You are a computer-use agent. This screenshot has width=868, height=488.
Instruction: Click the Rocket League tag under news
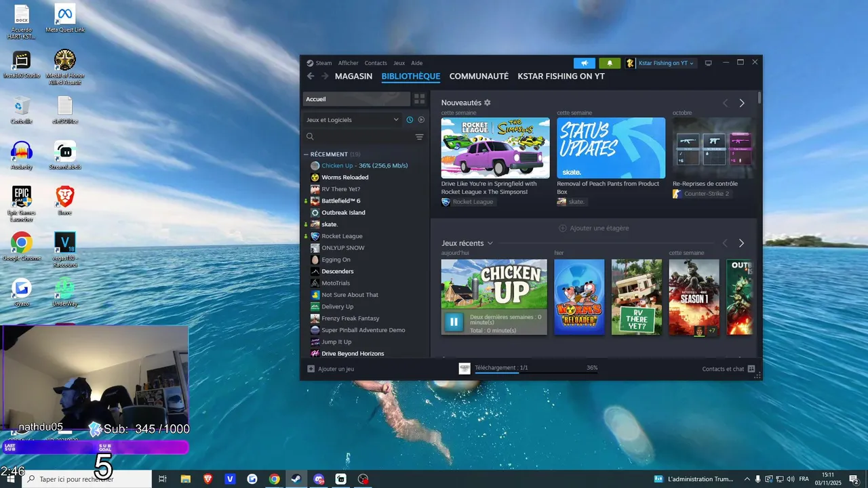tap(468, 202)
